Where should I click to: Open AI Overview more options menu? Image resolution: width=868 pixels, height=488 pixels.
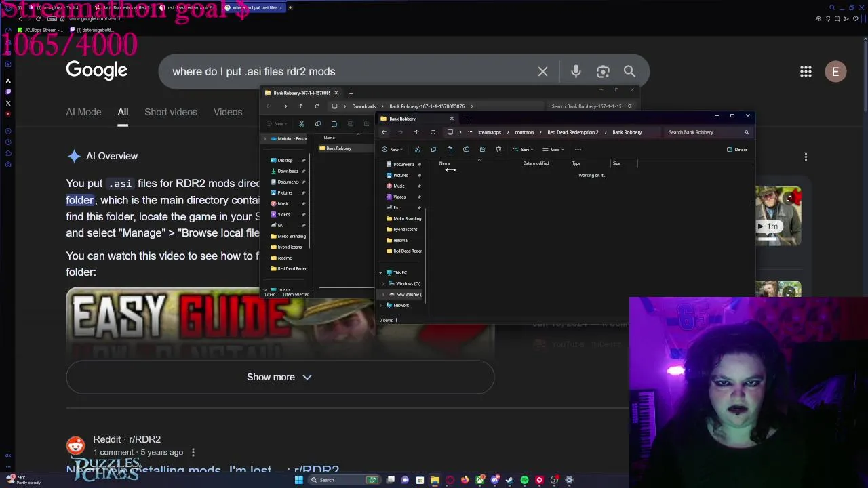(806, 157)
